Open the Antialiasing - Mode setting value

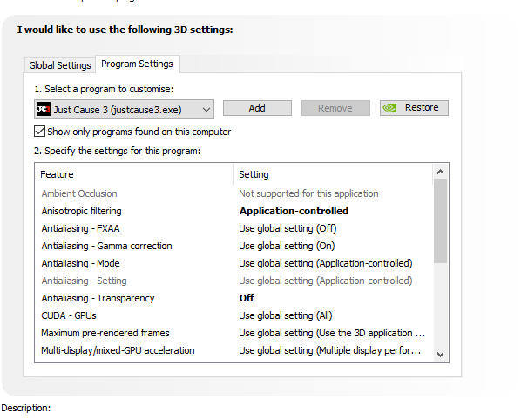[326, 263]
